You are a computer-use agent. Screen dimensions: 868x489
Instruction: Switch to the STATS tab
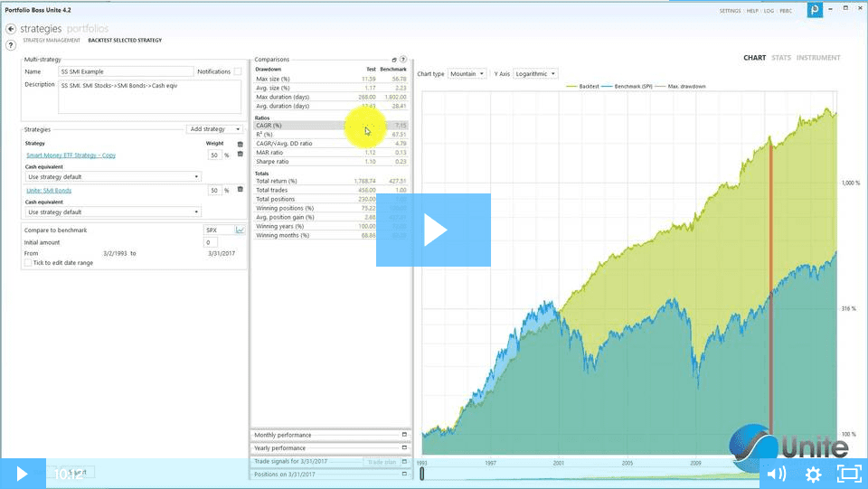tap(781, 58)
